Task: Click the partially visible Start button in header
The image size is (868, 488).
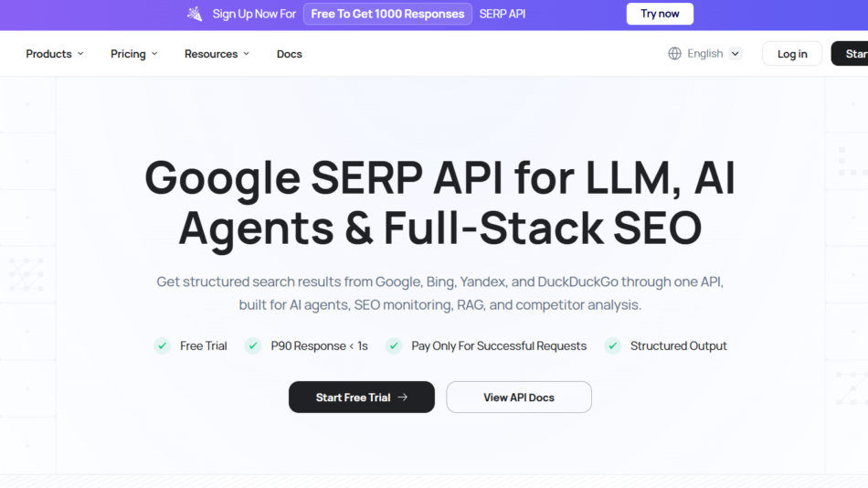Action: click(x=850, y=54)
